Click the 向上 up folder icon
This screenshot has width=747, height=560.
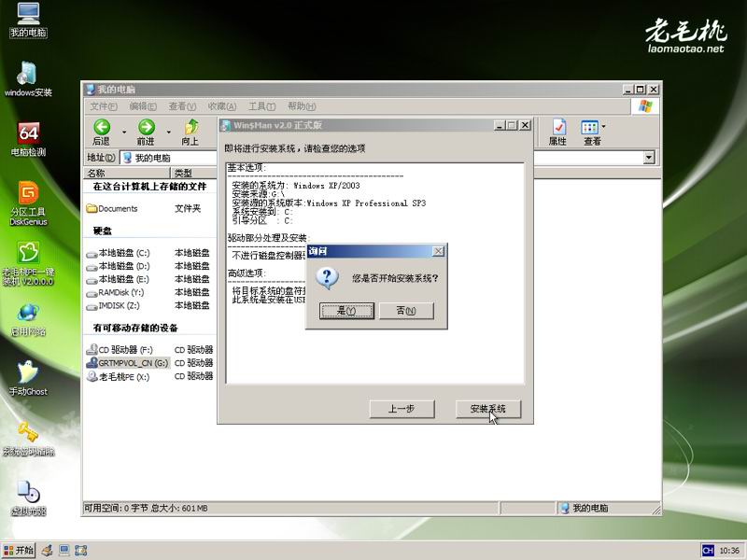(x=190, y=132)
